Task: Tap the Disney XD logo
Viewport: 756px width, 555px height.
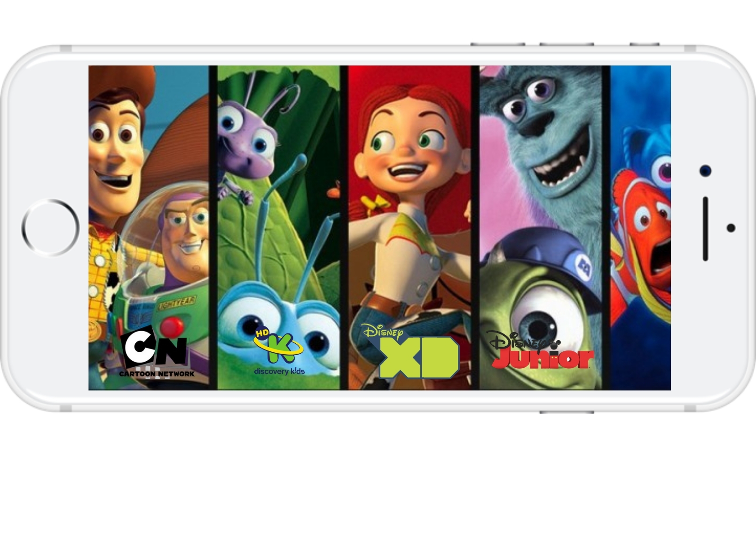Action: [x=410, y=351]
